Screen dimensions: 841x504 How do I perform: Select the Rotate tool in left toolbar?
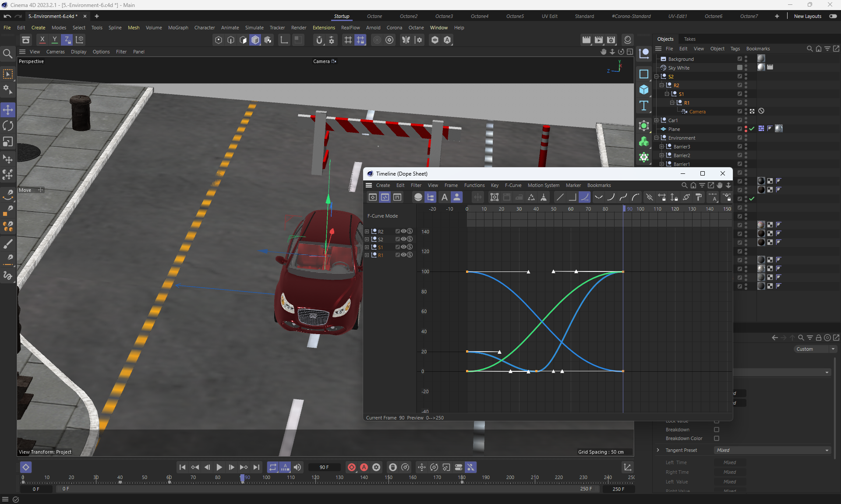(x=8, y=126)
